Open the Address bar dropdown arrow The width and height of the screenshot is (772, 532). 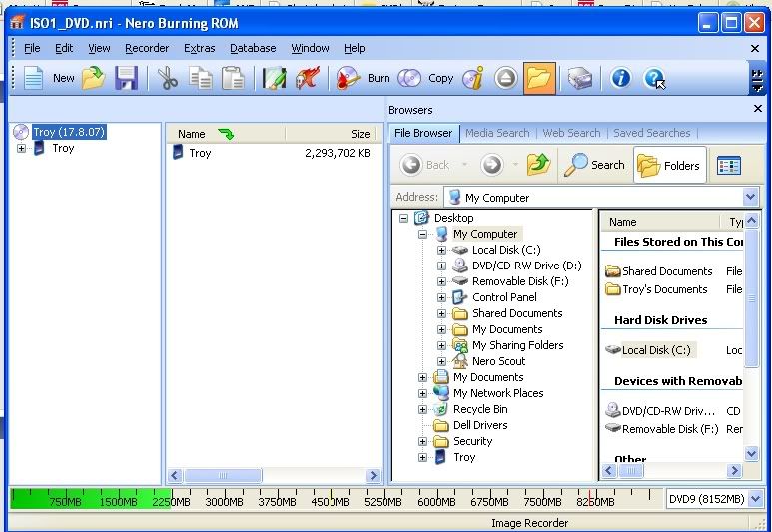(x=750, y=197)
